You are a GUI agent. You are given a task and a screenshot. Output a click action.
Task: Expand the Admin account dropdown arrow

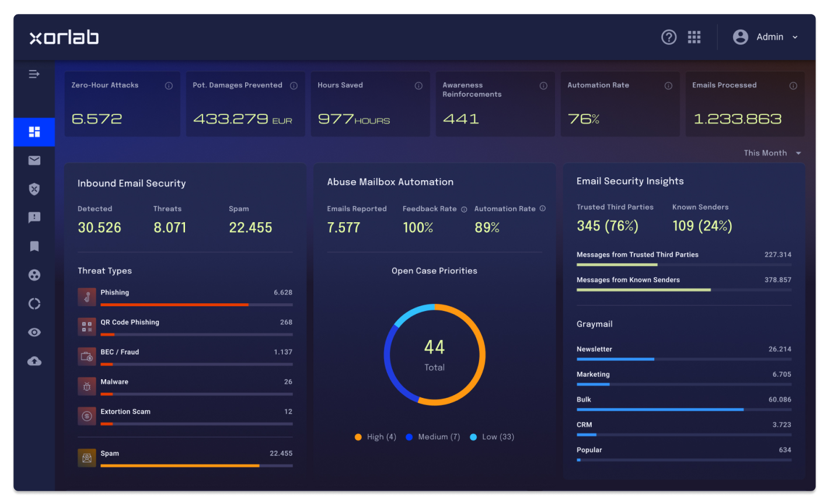[795, 37]
